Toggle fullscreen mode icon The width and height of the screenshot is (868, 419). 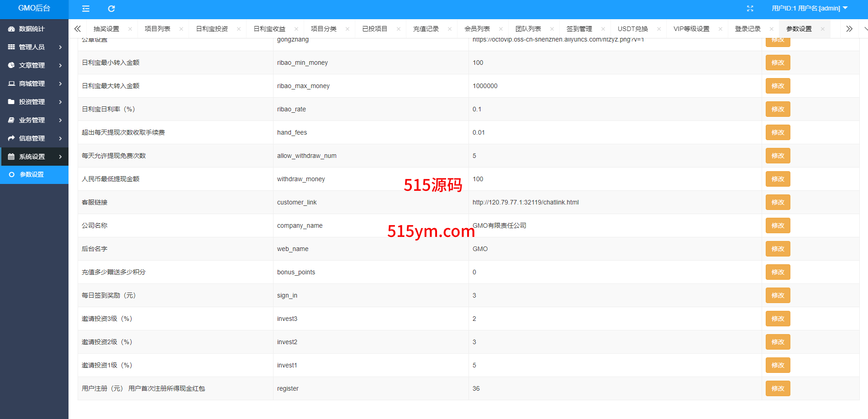[x=750, y=9]
